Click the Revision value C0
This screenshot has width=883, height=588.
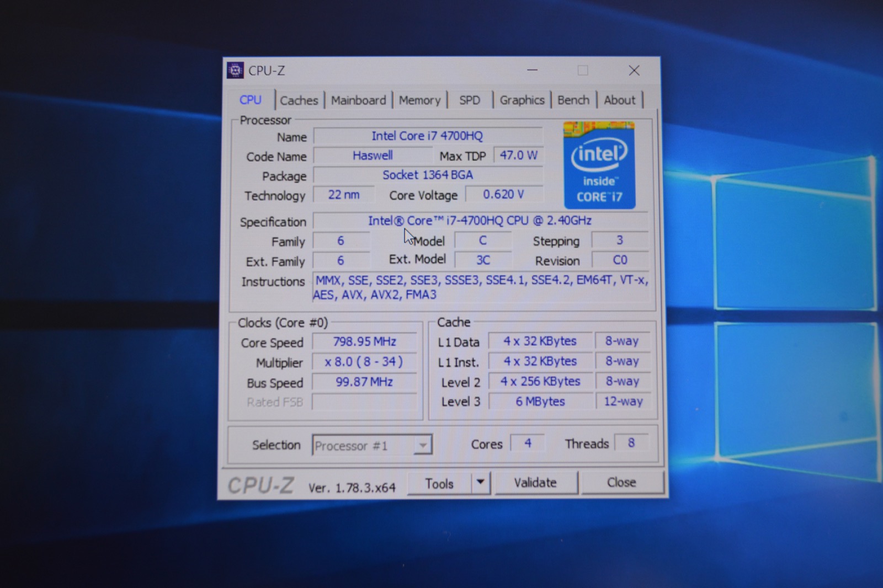tap(620, 260)
